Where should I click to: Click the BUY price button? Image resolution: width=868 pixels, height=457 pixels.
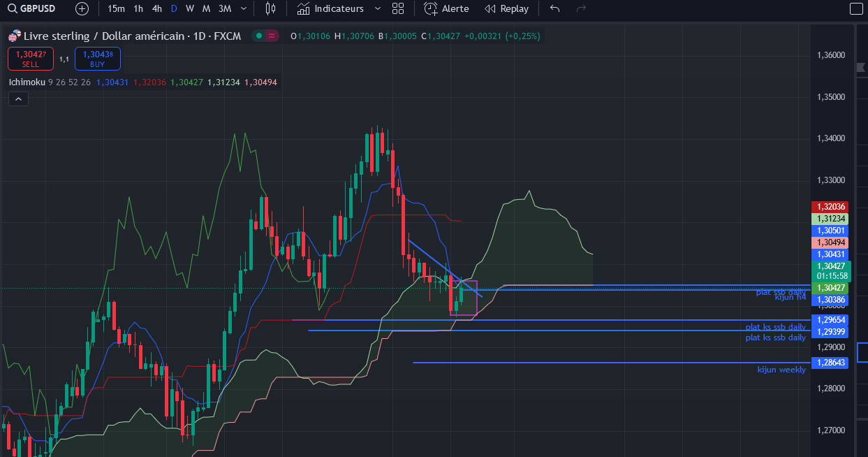(97, 59)
